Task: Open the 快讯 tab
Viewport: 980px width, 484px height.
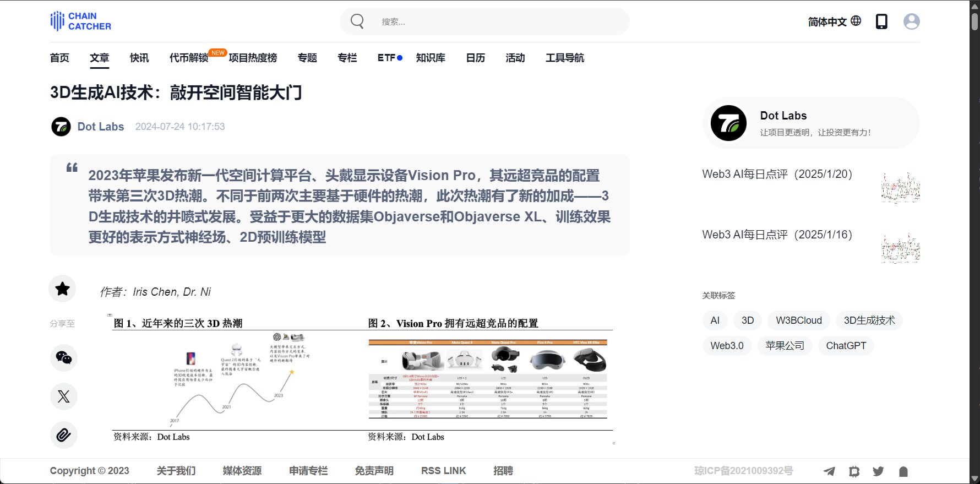Action: (x=139, y=58)
